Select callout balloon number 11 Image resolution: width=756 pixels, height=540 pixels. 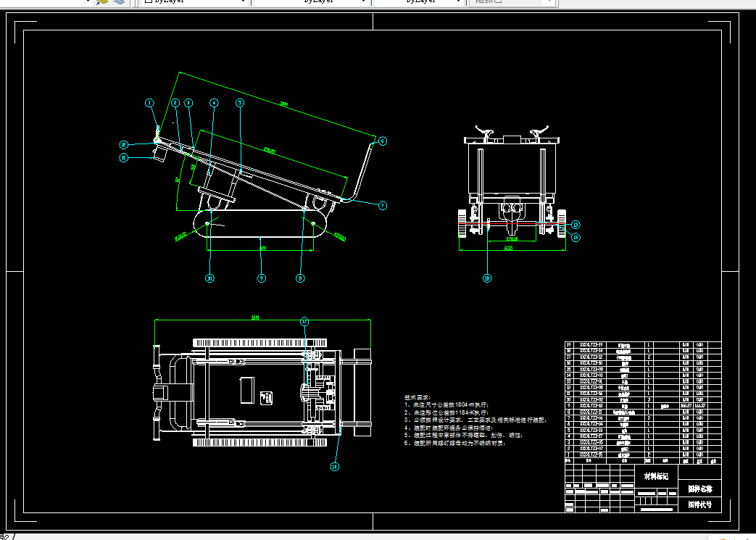124,158
